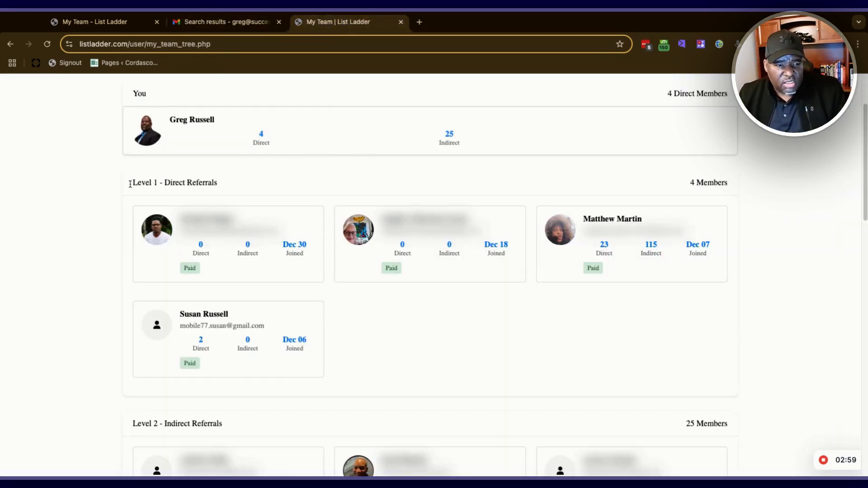868x488 pixels.
Task: Click the webcam overlay bubble
Action: pyautogui.click(x=794, y=74)
